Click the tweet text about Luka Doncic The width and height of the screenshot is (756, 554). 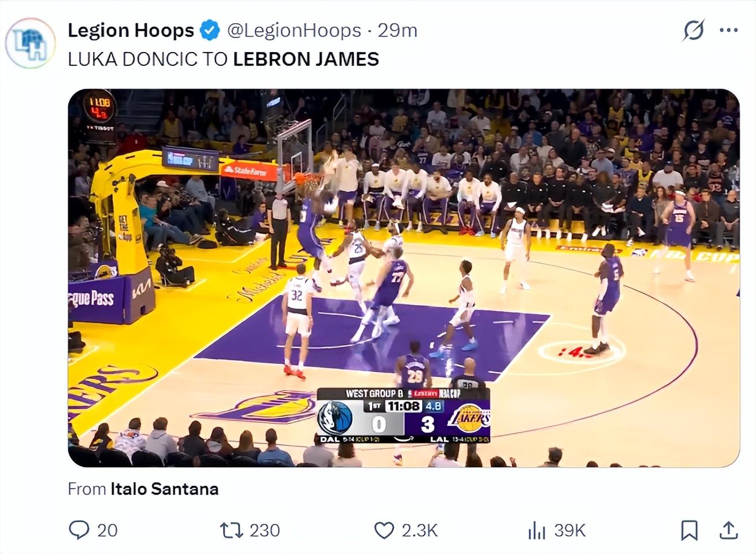point(223,59)
